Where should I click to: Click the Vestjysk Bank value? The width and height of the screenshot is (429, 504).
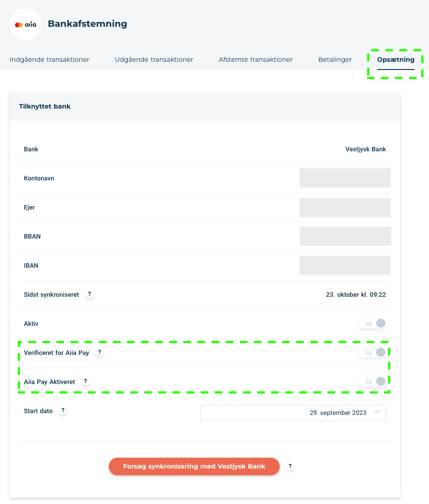366,149
